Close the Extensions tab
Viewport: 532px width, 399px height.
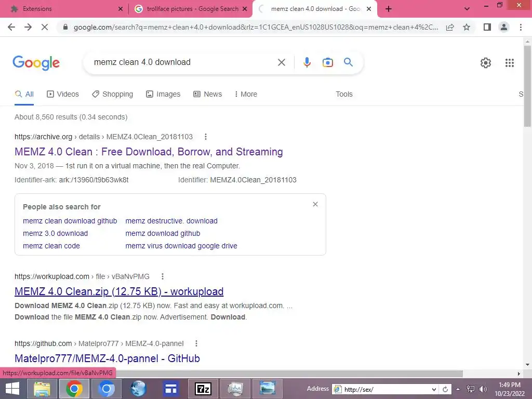point(121,9)
